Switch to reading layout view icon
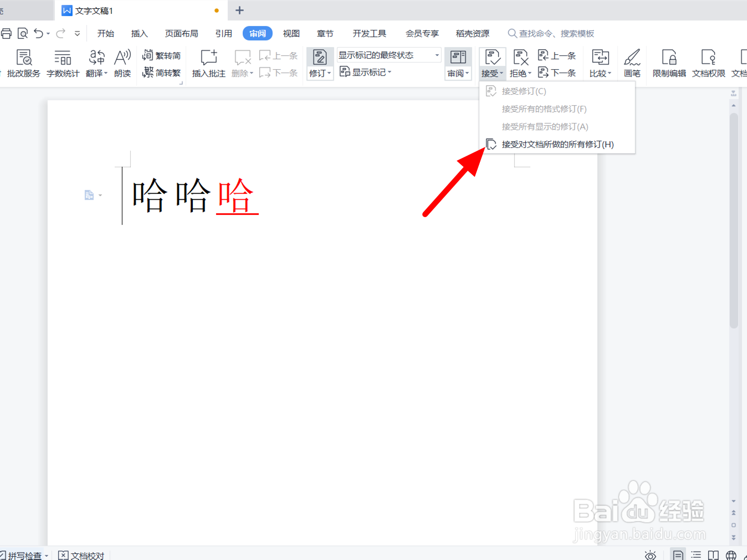This screenshot has width=747, height=560. coord(714,555)
